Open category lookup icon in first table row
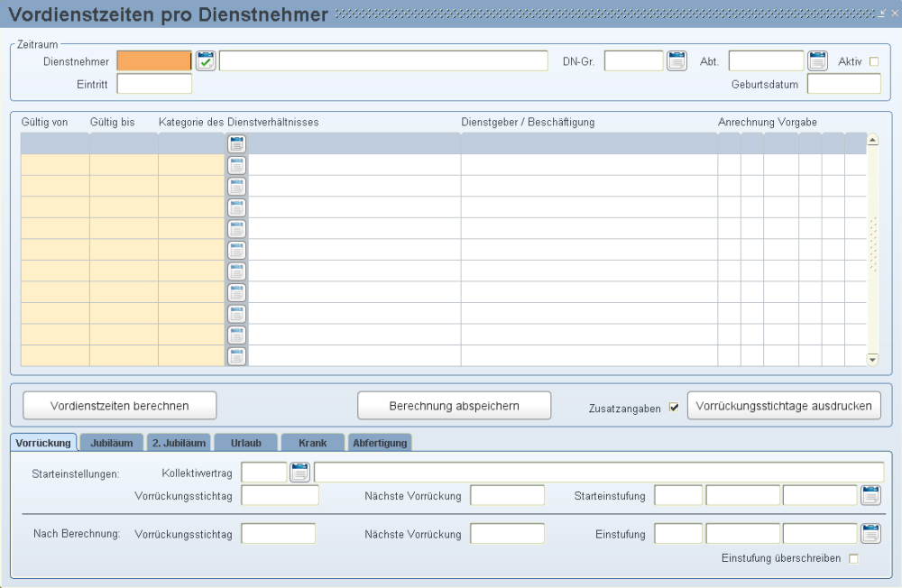The width and height of the screenshot is (902, 588). click(x=236, y=143)
